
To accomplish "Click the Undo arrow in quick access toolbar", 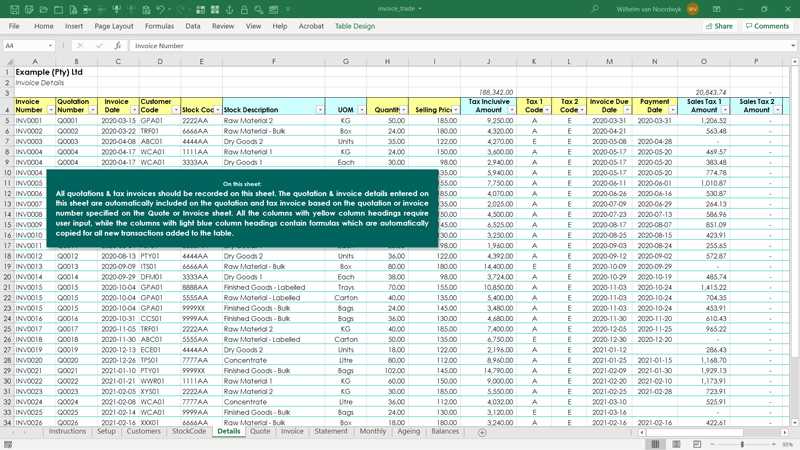I will coord(161,10).
